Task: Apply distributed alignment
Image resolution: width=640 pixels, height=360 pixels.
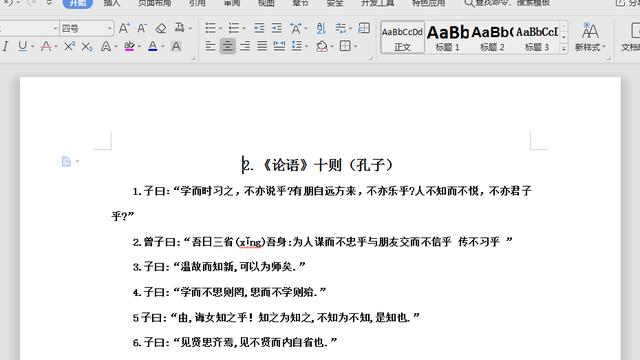Action: [x=279, y=46]
